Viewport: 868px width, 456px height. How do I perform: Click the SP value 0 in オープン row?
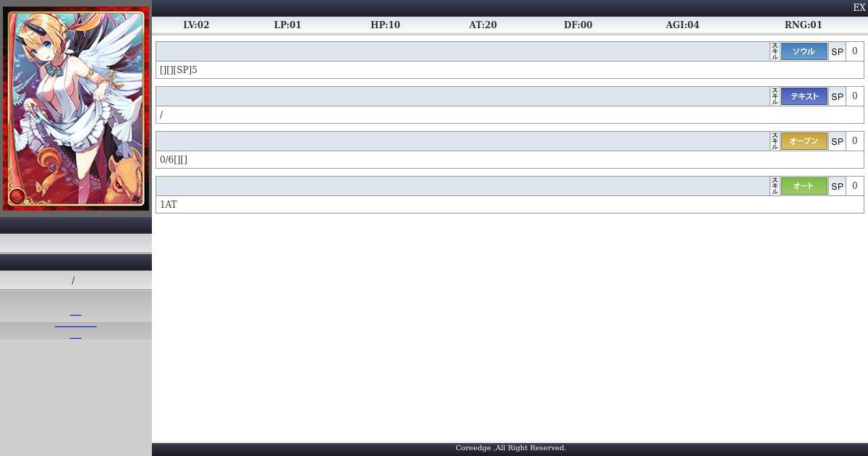click(x=855, y=141)
